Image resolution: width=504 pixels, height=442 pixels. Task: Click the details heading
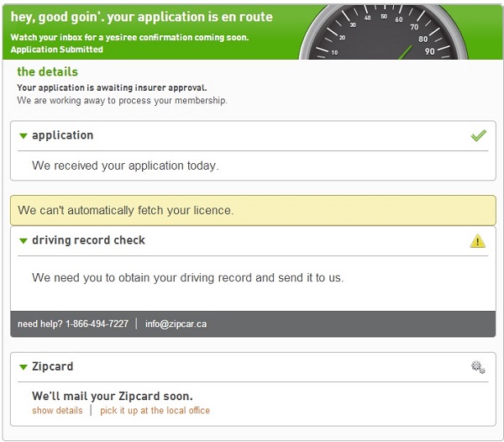point(48,71)
